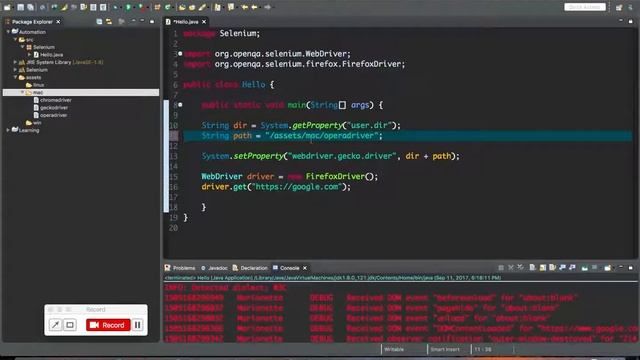640x360 pixels.
Task: Collapse the Selenium package under src
Action: coord(22,47)
